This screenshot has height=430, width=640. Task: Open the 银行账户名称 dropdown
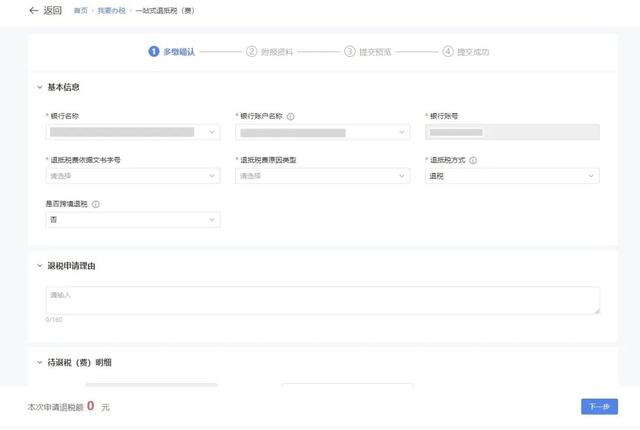(x=322, y=132)
